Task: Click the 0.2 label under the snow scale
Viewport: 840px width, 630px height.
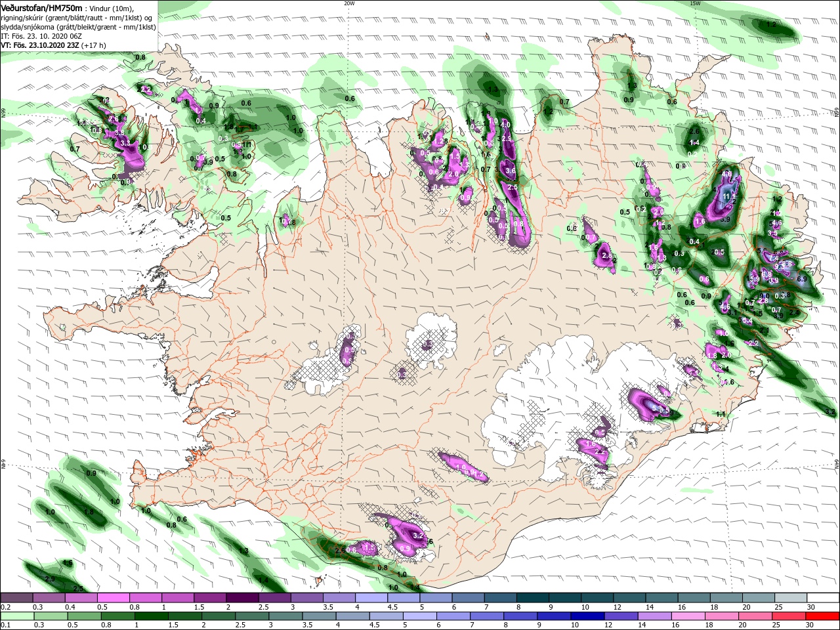Action: coord(7,608)
